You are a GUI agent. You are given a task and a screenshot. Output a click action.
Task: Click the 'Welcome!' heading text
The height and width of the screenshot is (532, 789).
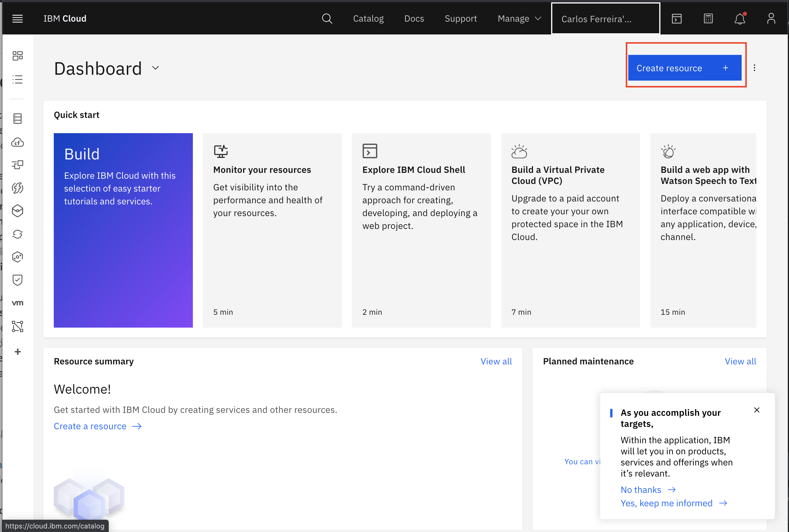(x=82, y=389)
